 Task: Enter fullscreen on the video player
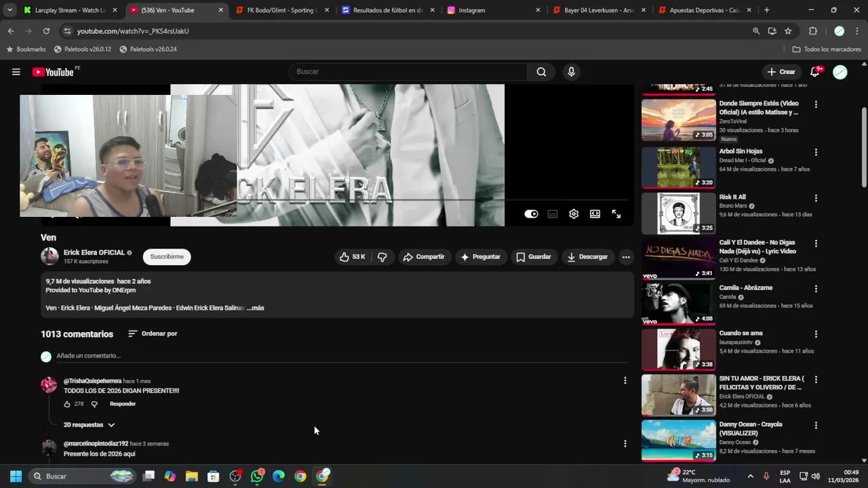tap(616, 214)
